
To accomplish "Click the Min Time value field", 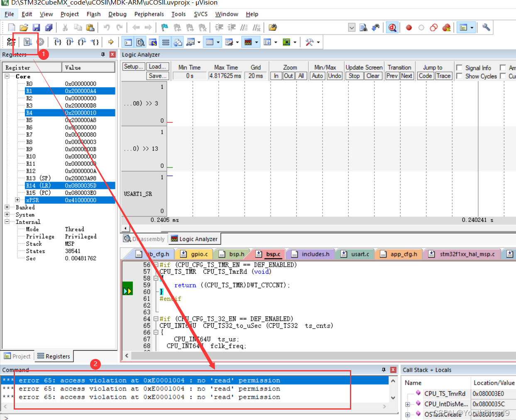I will coord(189,76).
